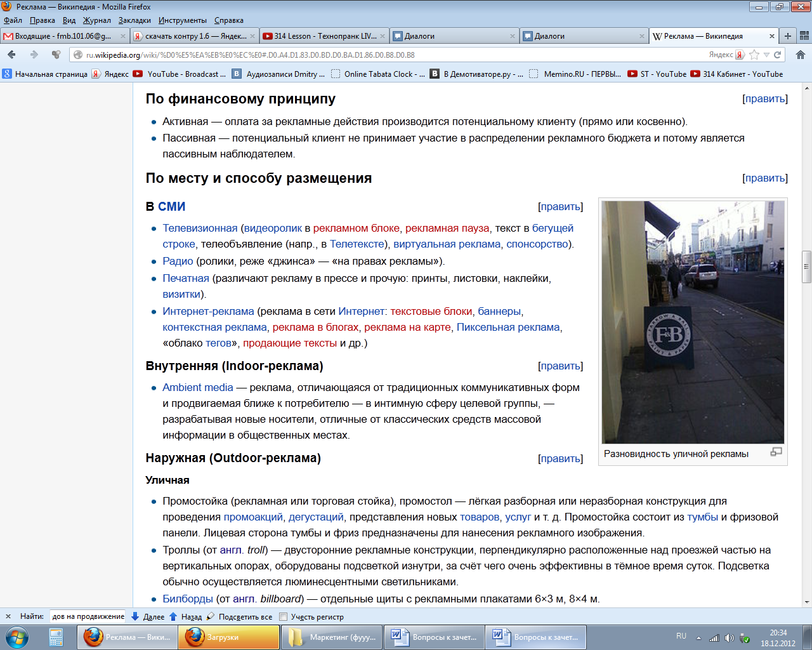The height and width of the screenshot is (650, 812).
Task: Open the recent history button beside the arrows
Action: point(56,55)
